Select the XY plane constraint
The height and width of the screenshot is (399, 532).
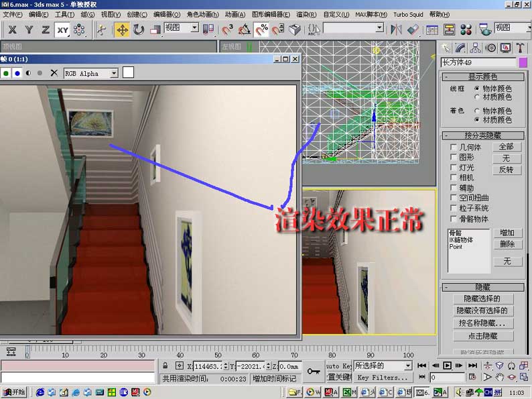(x=62, y=30)
